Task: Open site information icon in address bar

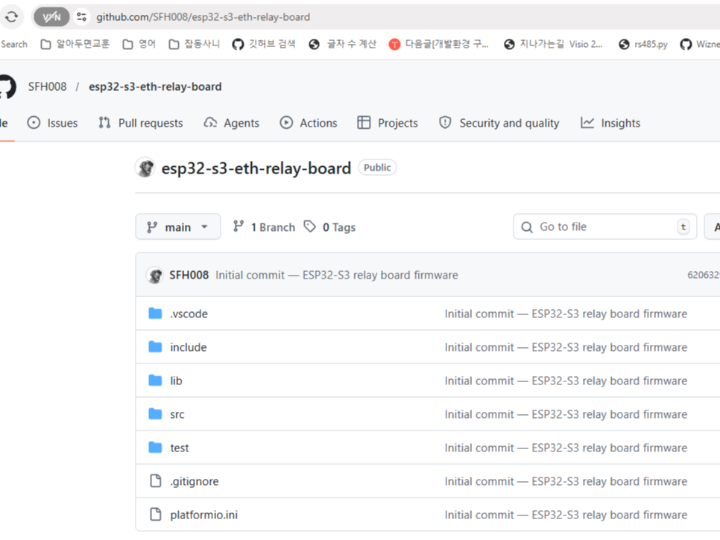Action: (82, 17)
